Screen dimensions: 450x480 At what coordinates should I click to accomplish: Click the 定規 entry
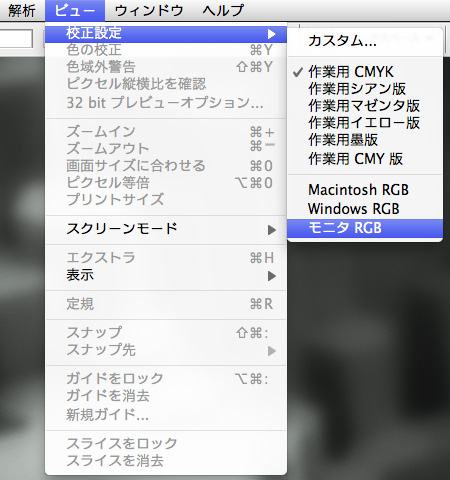166,304
